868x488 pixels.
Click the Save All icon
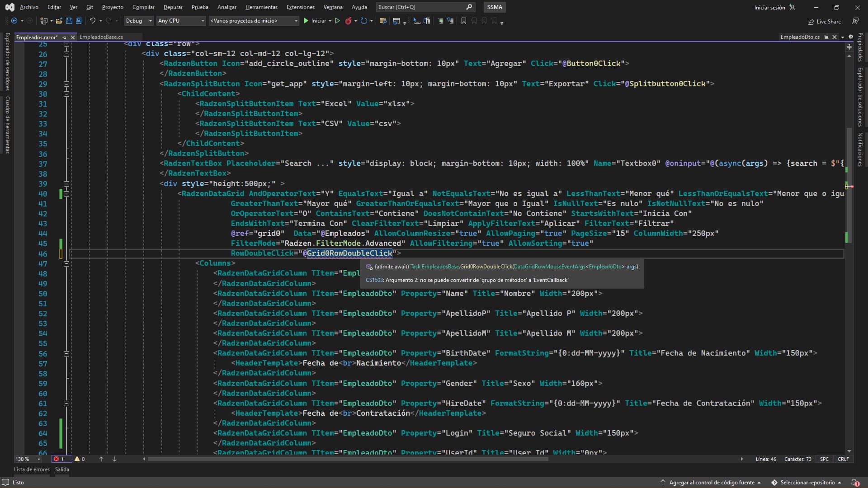pyautogui.click(x=79, y=21)
